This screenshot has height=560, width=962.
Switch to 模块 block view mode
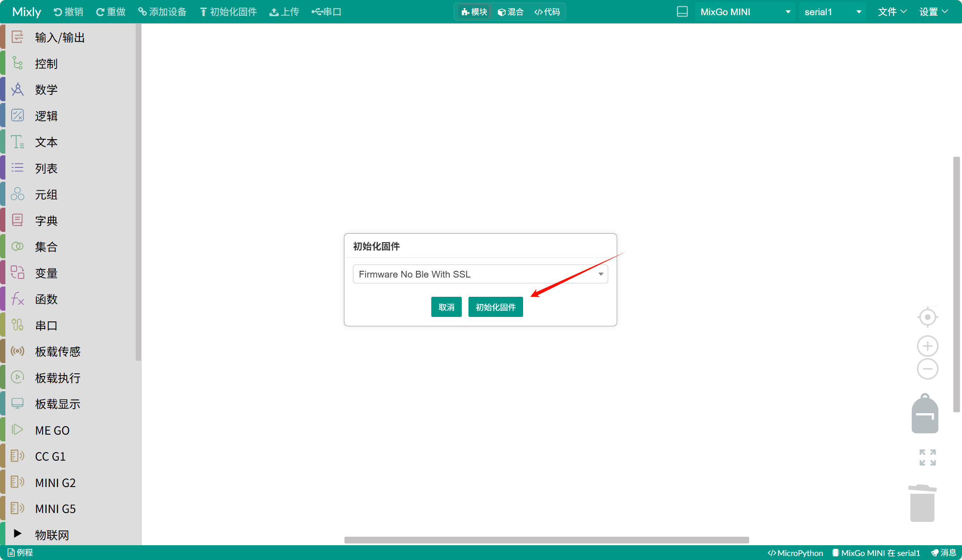474,12
